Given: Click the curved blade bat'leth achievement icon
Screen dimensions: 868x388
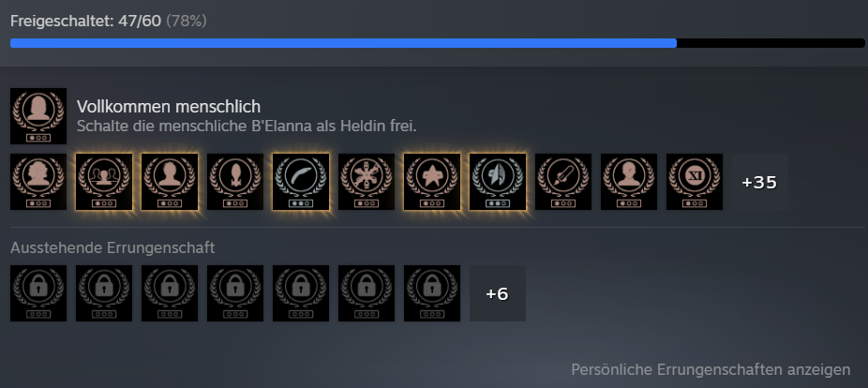Looking at the screenshot, I should (301, 182).
